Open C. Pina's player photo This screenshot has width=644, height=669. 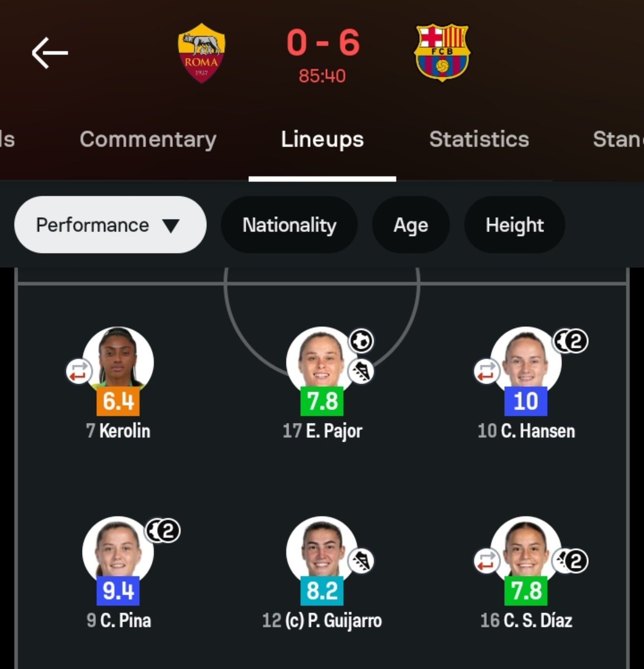[x=118, y=552]
